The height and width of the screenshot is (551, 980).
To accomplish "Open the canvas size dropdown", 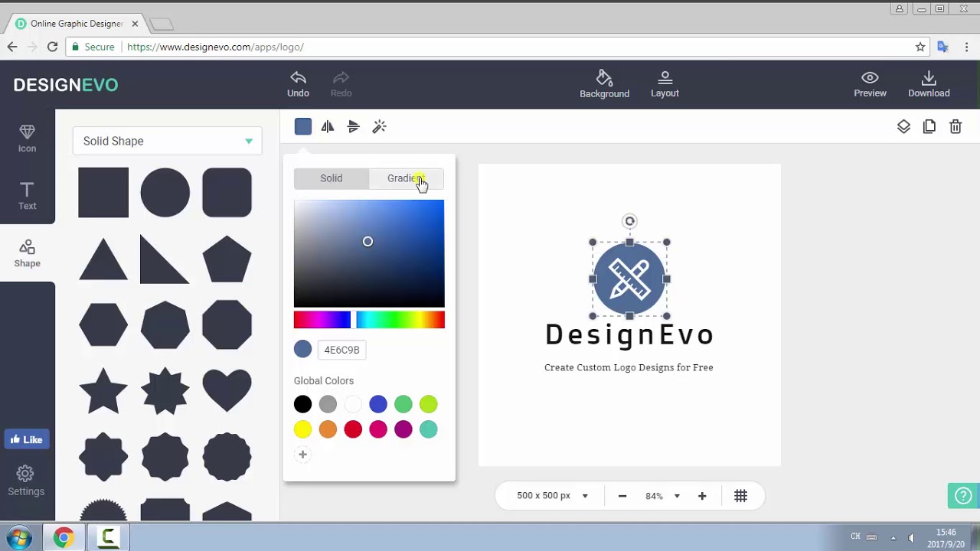I will (x=551, y=496).
